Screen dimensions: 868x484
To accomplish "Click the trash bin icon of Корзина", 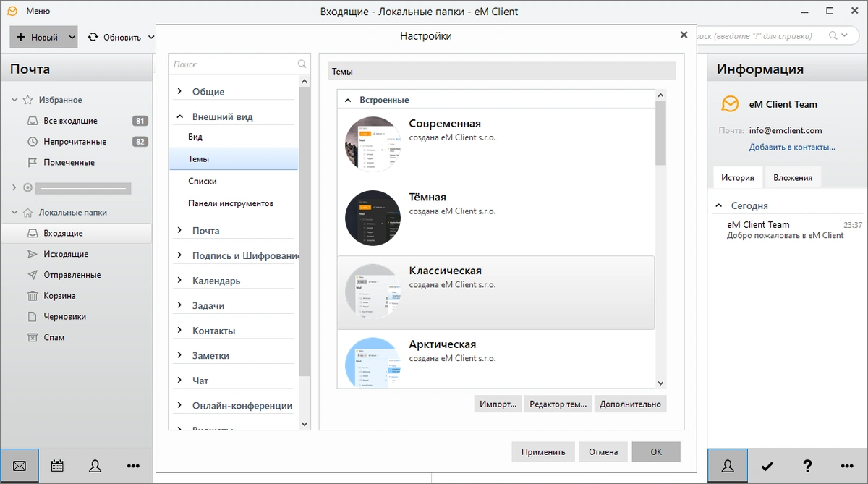I will coord(32,295).
